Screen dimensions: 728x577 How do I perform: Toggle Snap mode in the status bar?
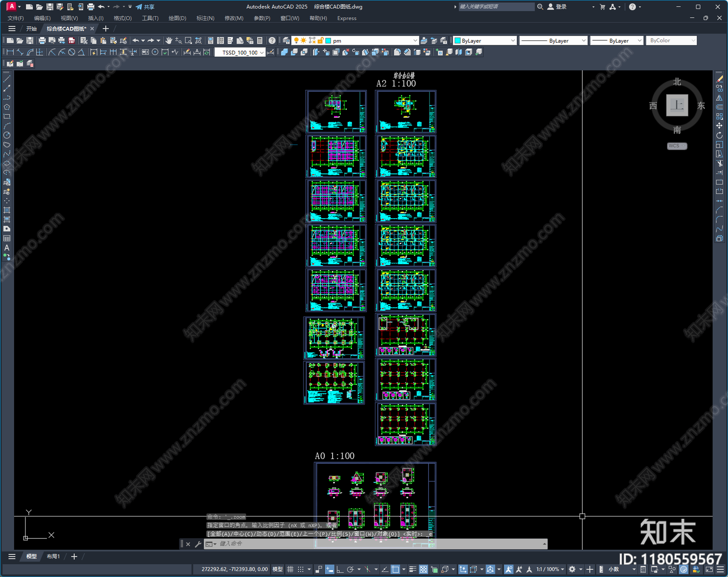301,569
